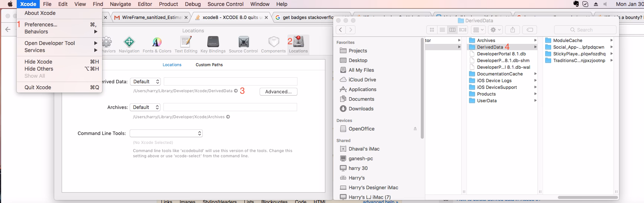The image size is (644, 203).
Task: Click the arrow beside the Archives path
Action: (228, 117)
